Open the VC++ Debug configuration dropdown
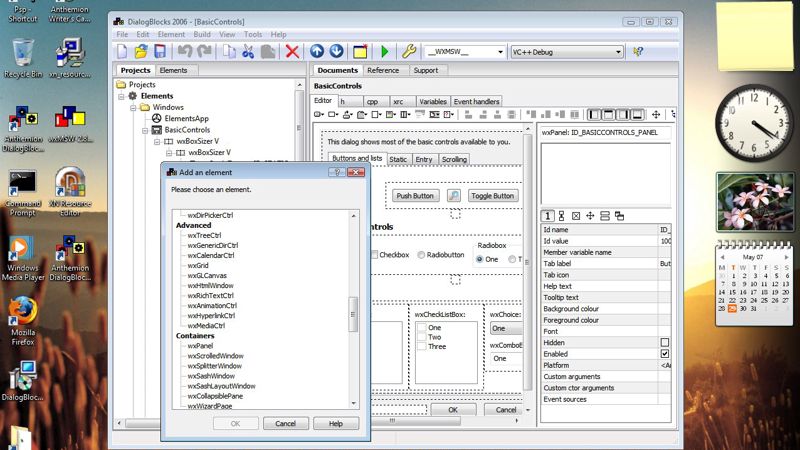Screen dimensions: 800x450 coord(618,52)
